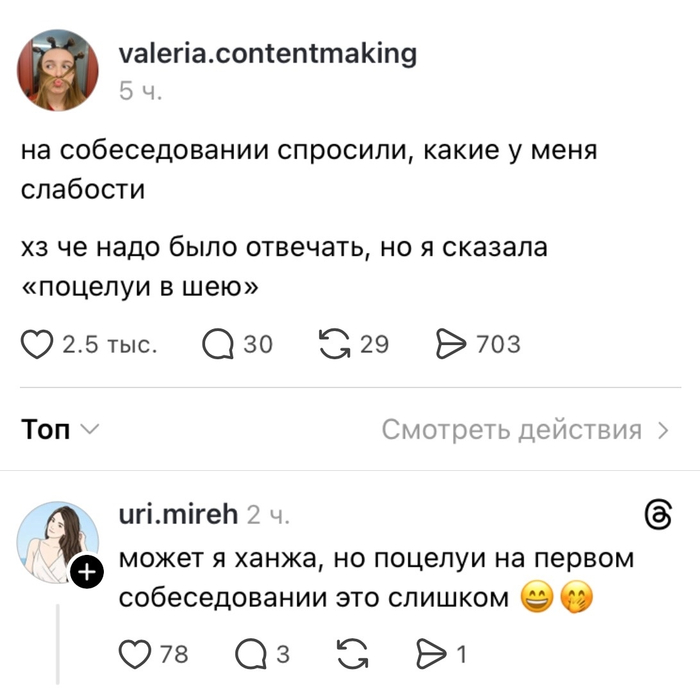Open uri.mireh username profile
Viewport: 700px width, 696px height.
coord(178,514)
